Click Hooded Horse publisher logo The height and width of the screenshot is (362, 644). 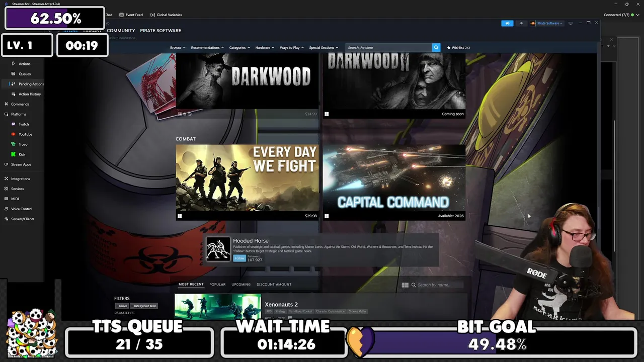click(218, 249)
